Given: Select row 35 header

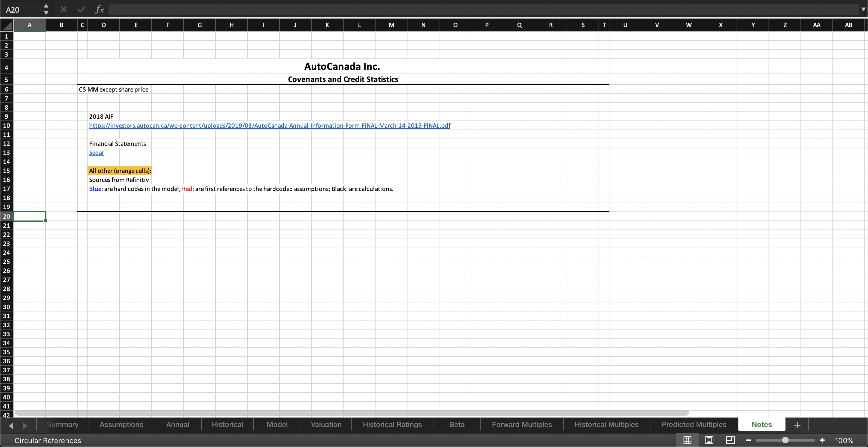Looking at the screenshot, I should [6, 352].
